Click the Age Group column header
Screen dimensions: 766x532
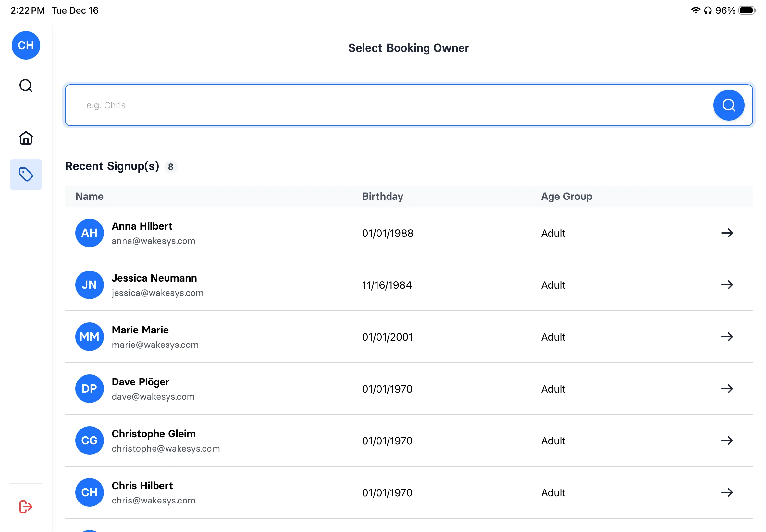(566, 196)
